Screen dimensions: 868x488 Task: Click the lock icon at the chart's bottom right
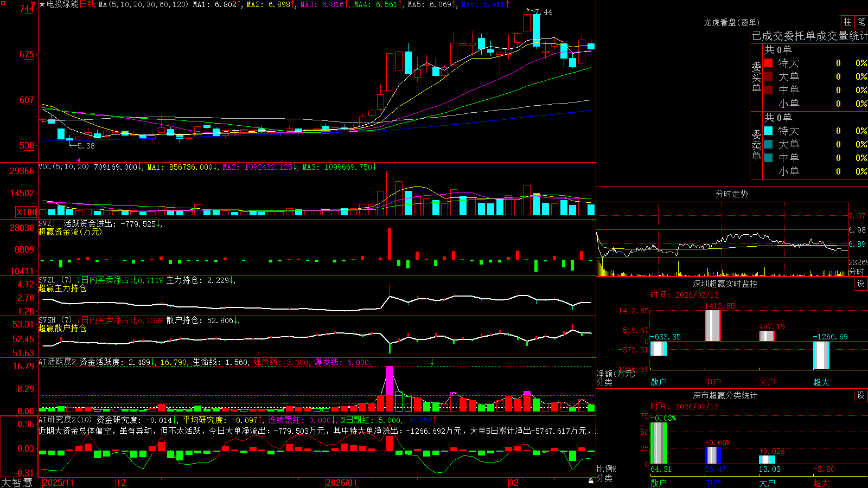click(591, 481)
